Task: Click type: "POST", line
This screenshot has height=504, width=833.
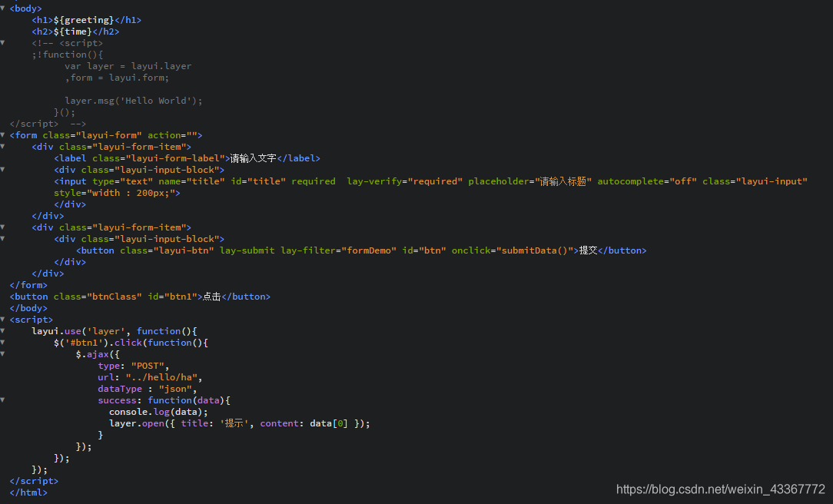Action: click(134, 366)
